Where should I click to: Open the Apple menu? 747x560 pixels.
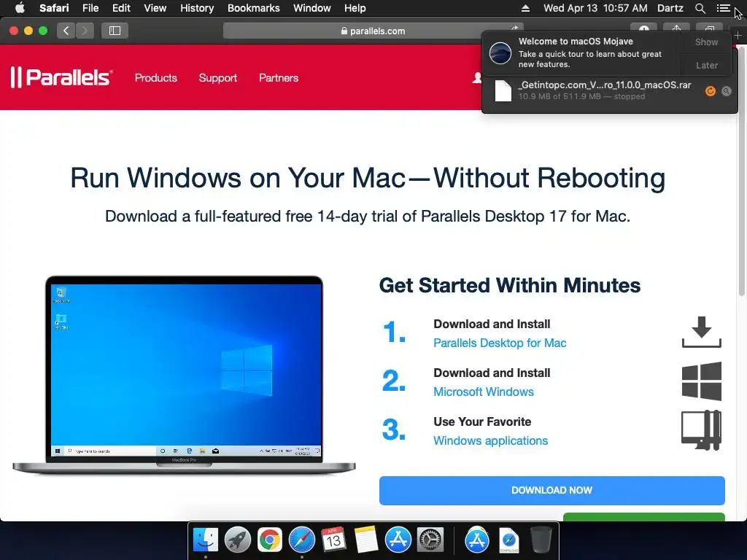click(x=20, y=8)
